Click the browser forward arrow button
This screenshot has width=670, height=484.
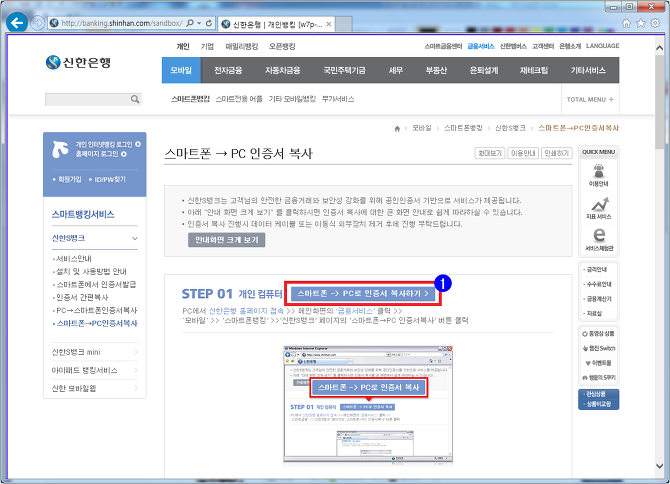click(38, 23)
